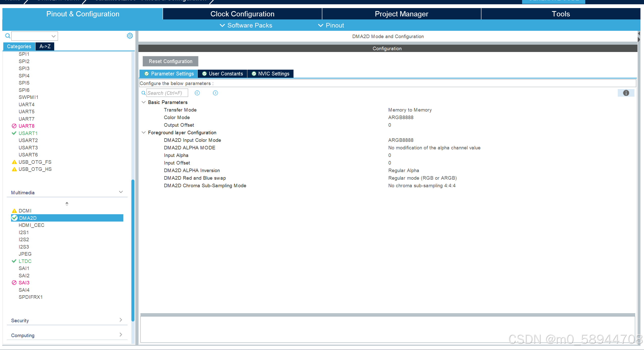Click the UART8 conflict status icon
The image size is (644, 350).
tap(14, 126)
